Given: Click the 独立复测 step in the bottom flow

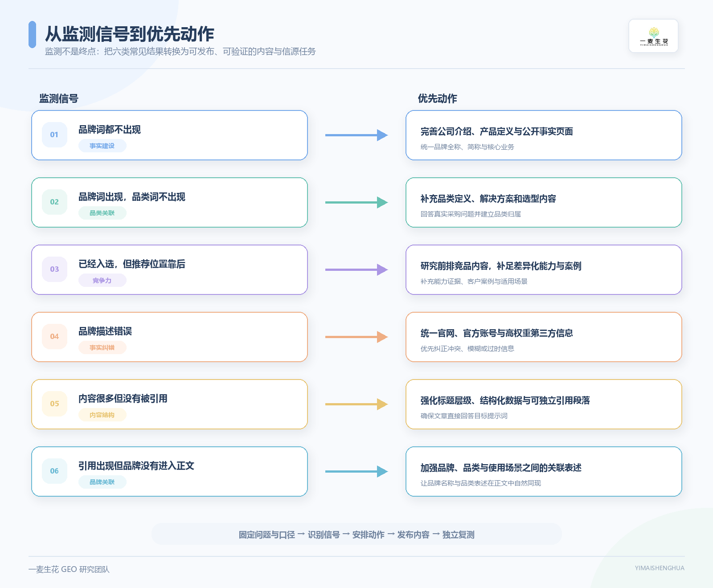Looking at the screenshot, I should [459, 535].
